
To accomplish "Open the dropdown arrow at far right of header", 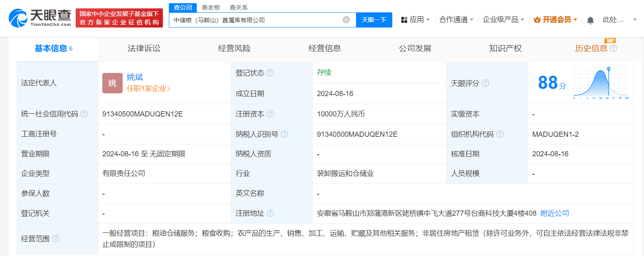I will point(635,20).
